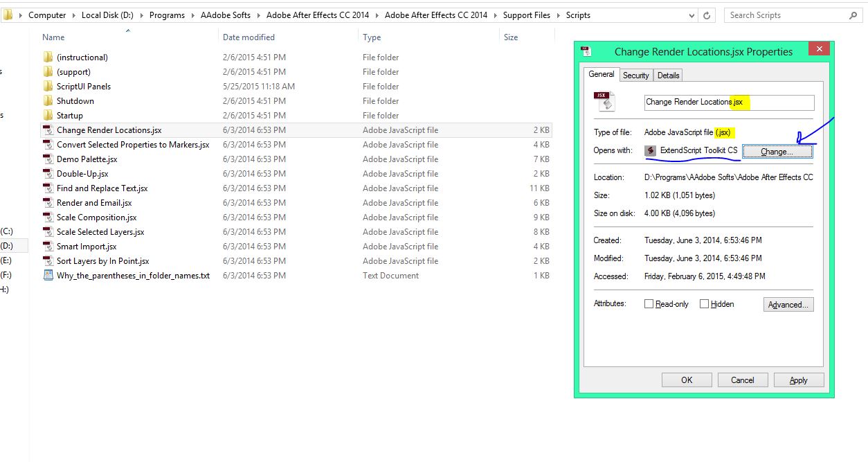Navigate to Programs in the breadcrumb
The height and width of the screenshot is (462, 868).
[x=167, y=15]
